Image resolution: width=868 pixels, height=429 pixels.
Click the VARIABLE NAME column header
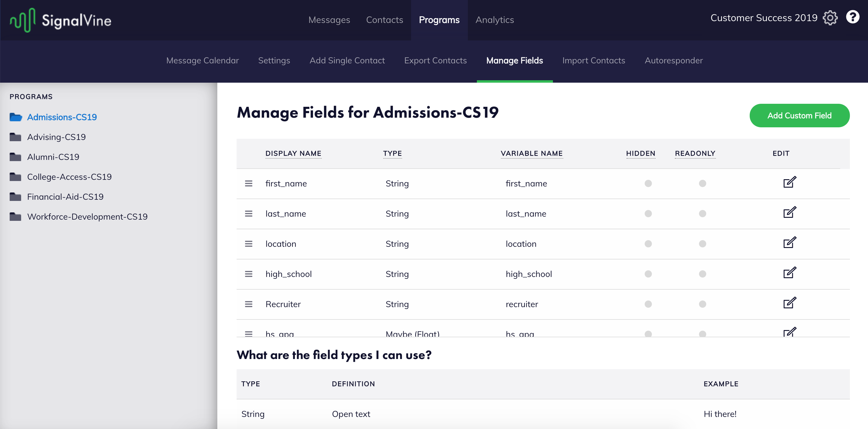531,153
